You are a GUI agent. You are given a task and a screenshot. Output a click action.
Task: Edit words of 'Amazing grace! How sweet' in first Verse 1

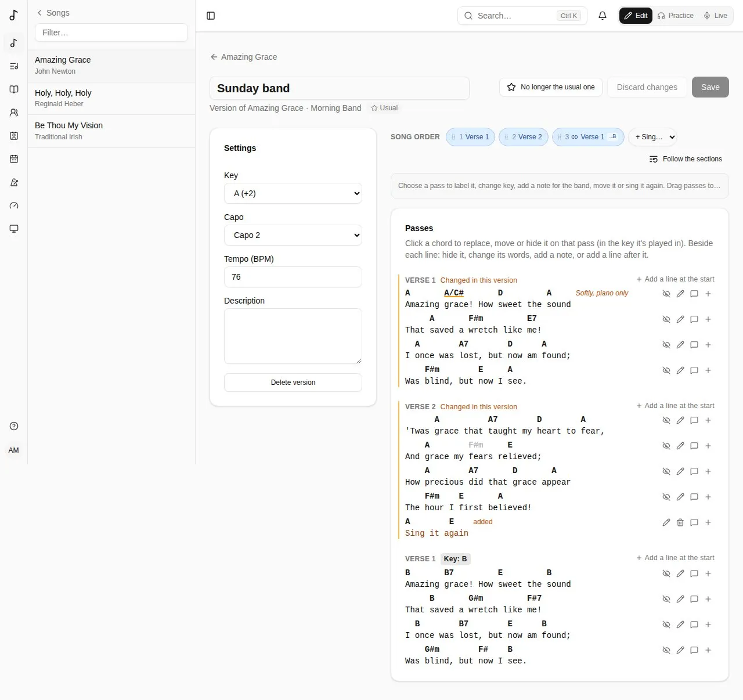coord(680,294)
